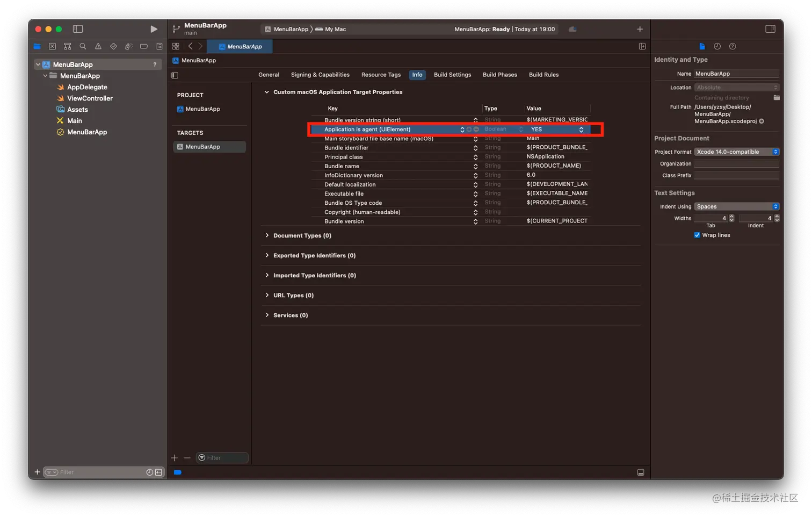Show the File inspector
The height and width of the screenshot is (517, 812).
pos(702,46)
